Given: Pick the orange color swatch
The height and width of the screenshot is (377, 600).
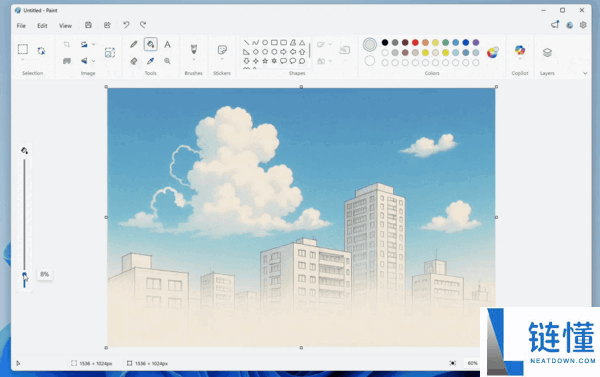Looking at the screenshot, I should tap(425, 42).
